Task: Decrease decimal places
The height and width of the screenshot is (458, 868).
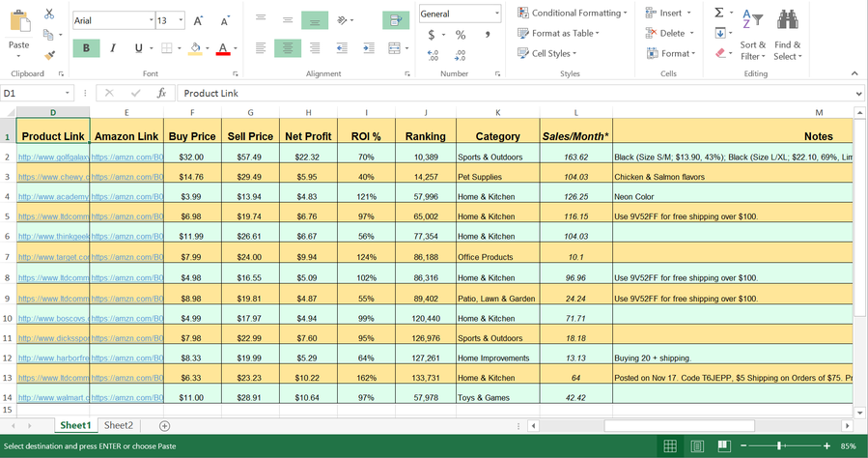Action: tap(460, 55)
